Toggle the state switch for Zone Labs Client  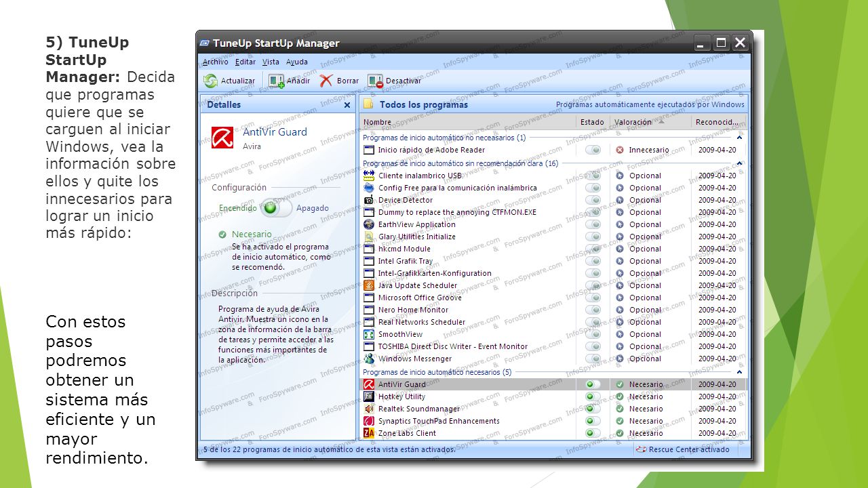pos(593,433)
